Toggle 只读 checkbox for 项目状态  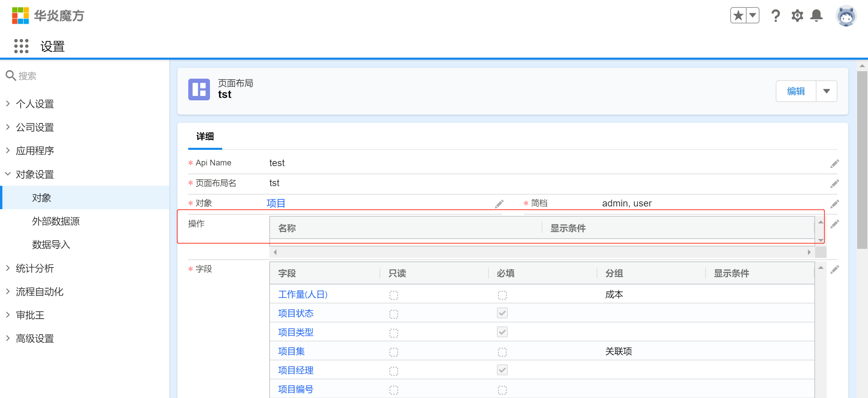[394, 314]
